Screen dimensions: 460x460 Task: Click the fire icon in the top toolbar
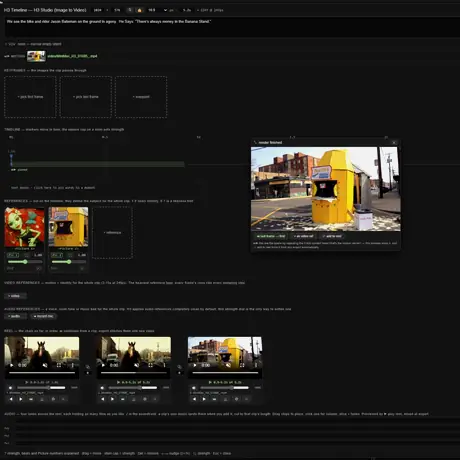click(x=139, y=10)
